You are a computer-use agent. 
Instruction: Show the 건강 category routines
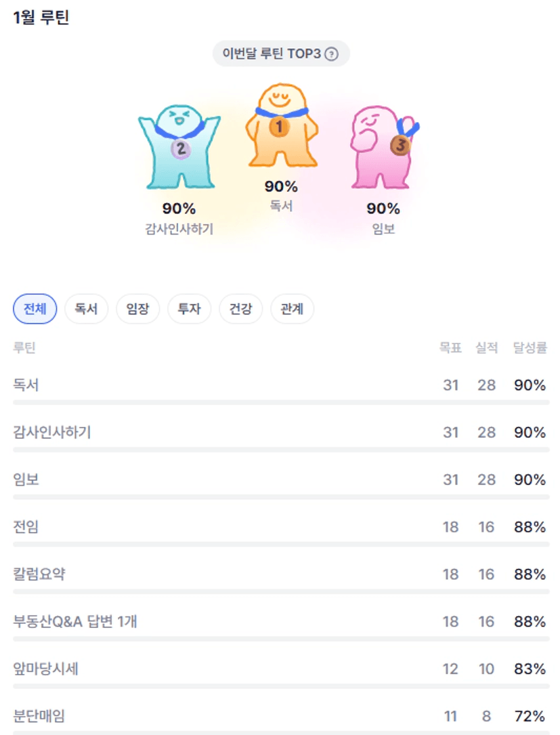[240, 310]
